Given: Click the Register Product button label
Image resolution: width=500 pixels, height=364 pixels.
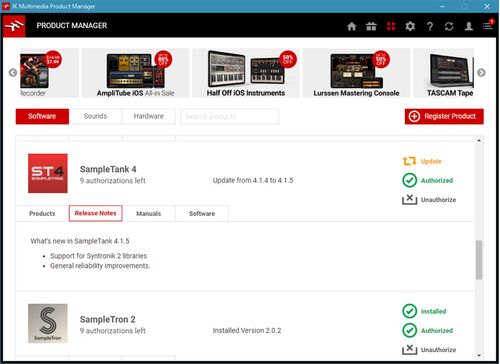Looking at the screenshot, I should (x=450, y=116).
